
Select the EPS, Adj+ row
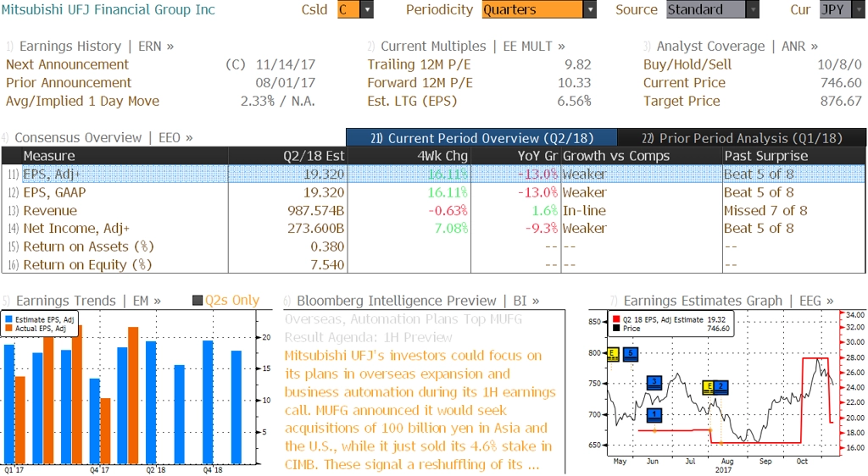pos(433,174)
